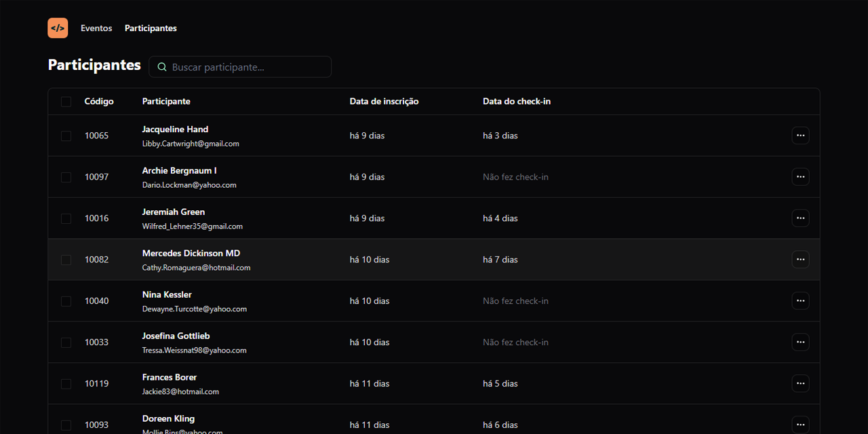Open the actions menu for Jeremiah Green
Viewport: 868px width, 434px height.
[x=800, y=218]
